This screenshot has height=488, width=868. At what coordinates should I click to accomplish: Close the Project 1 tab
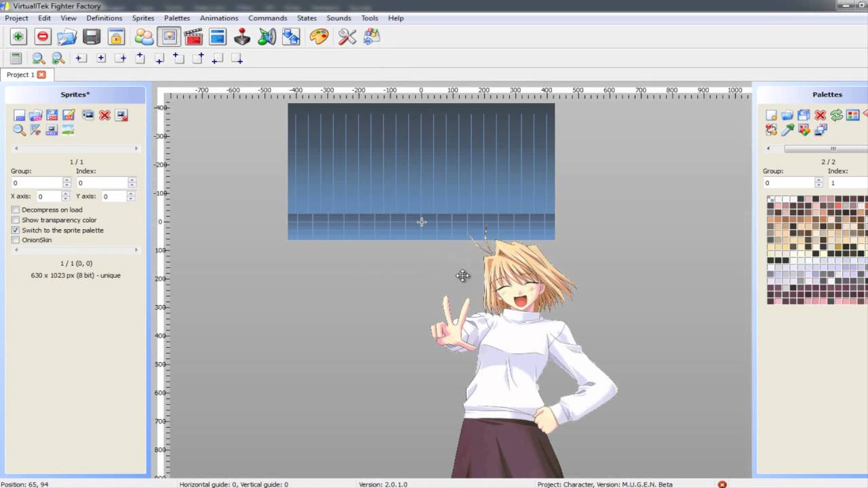[41, 75]
